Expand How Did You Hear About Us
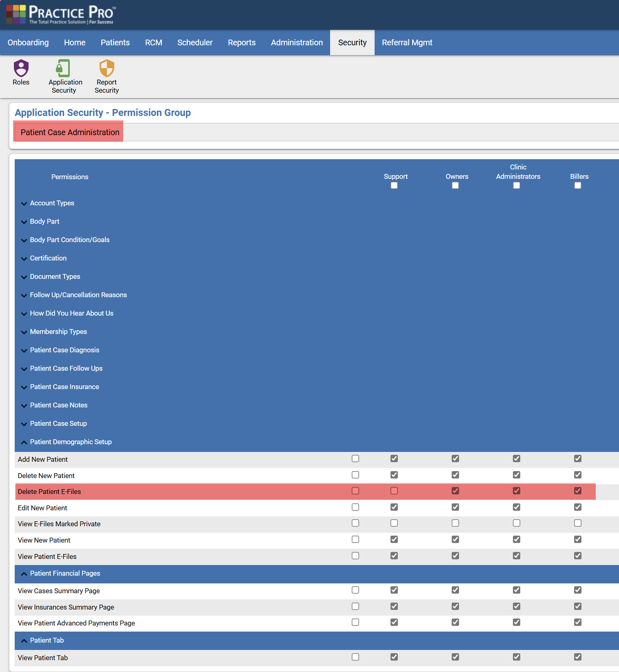Screen dimensions: 619x672 coord(71,313)
